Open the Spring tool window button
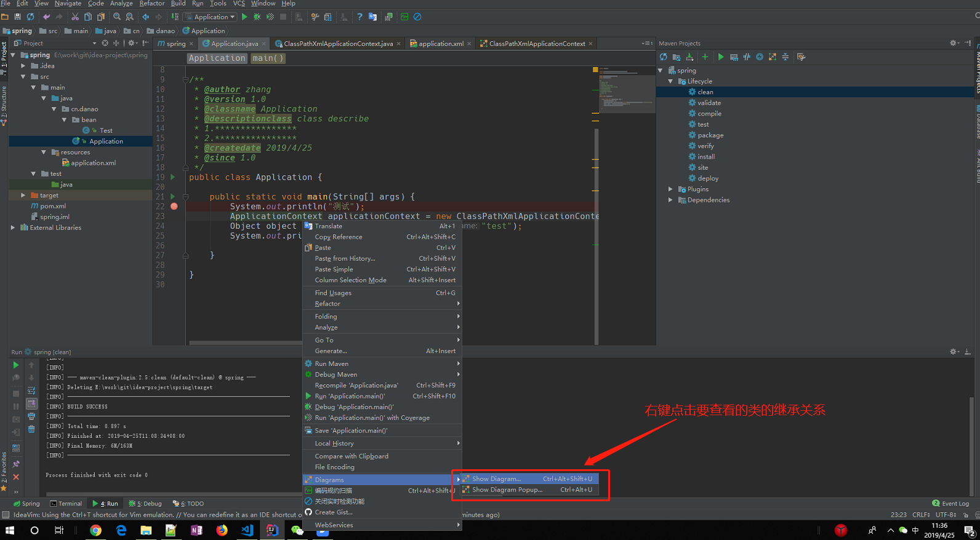Image resolution: width=980 pixels, height=540 pixels. tap(26, 504)
